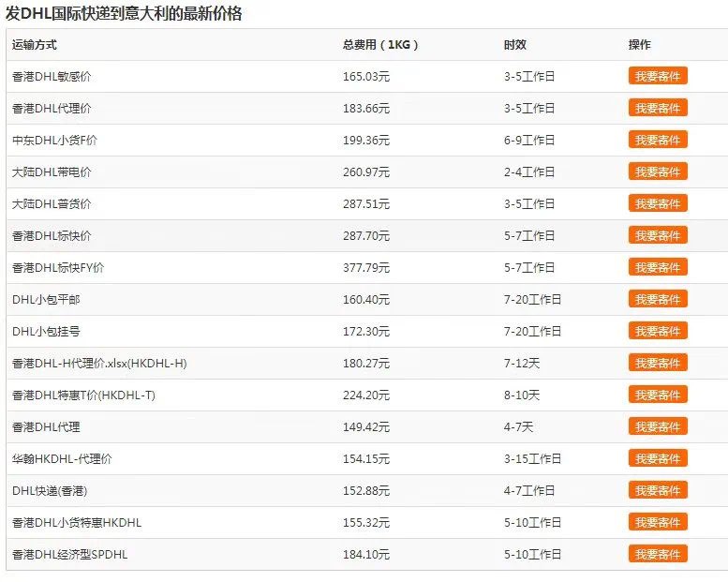The image size is (728, 582).
Task: Click the 香港DHL经济型SPDHL method name
Action: [x=69, y=554]
